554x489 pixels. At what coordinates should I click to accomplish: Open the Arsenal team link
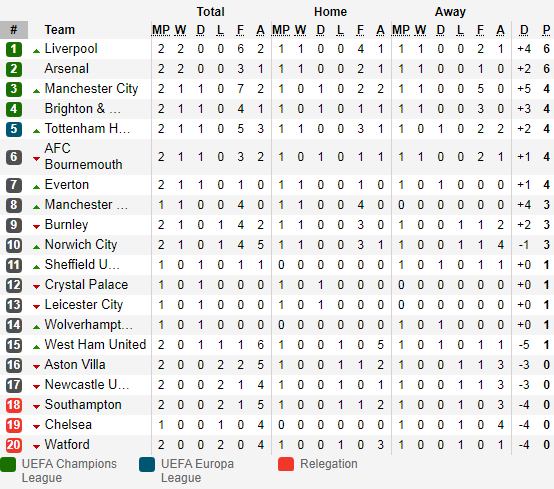pos(66,69)
